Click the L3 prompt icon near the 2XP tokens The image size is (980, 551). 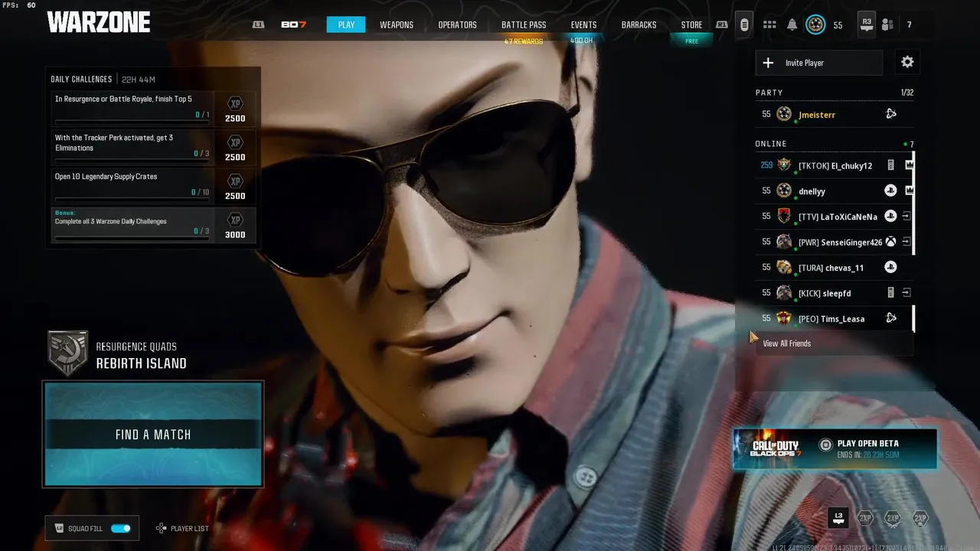pyautogui.click(x=838, y=518)
